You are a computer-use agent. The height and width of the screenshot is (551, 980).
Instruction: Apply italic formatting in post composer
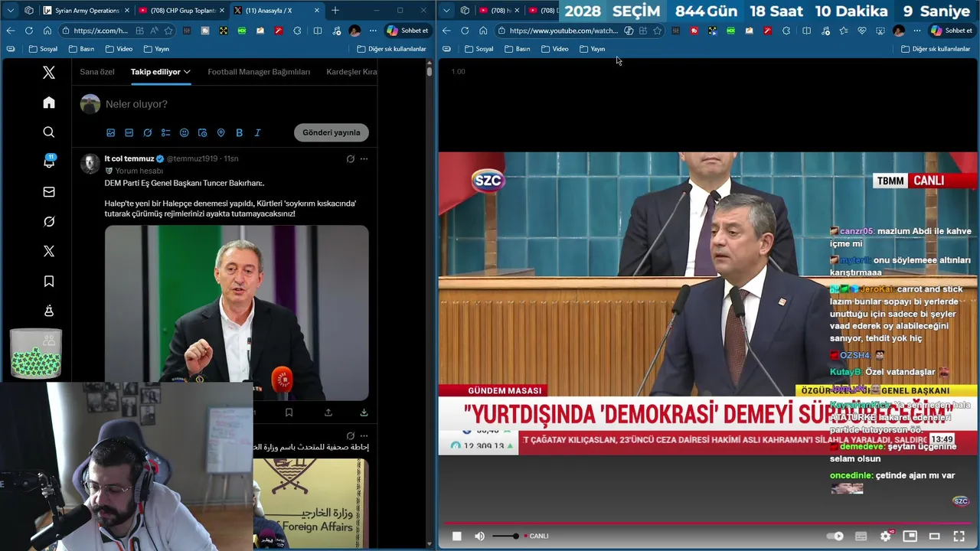(x=257, y=132)
